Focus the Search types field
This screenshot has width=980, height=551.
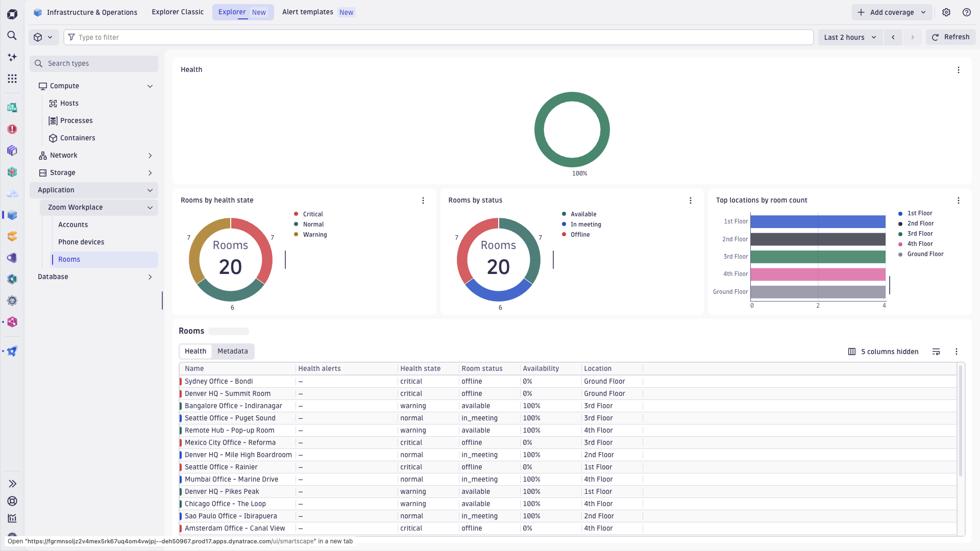point(94,64)
